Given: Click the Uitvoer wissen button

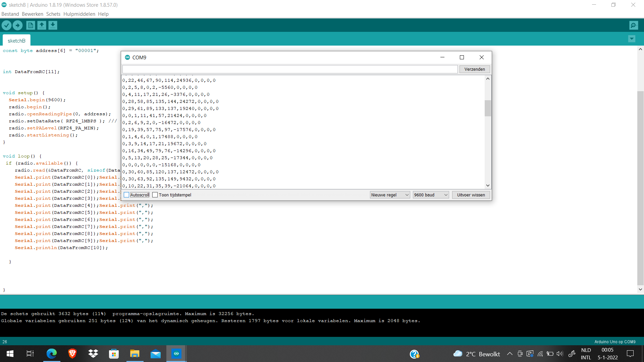Looking at the screenshot, I should point(471,195).
